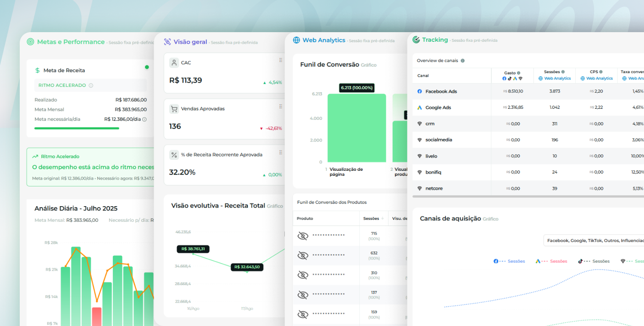Click the info icon beside Sessões header in Tracking

click(563, 72)
